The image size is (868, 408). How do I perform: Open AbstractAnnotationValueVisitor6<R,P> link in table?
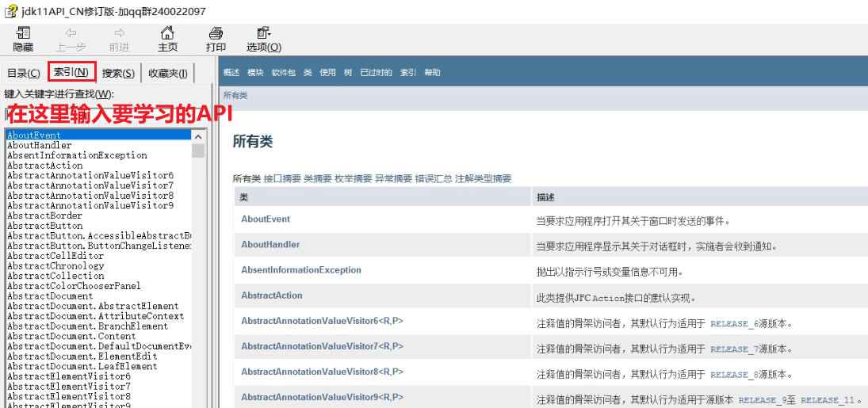coord(322,321)
